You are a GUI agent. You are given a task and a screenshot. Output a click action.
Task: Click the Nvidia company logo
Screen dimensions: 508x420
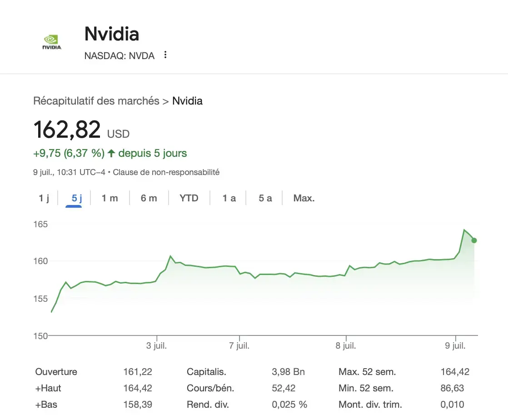coord(51,41)
